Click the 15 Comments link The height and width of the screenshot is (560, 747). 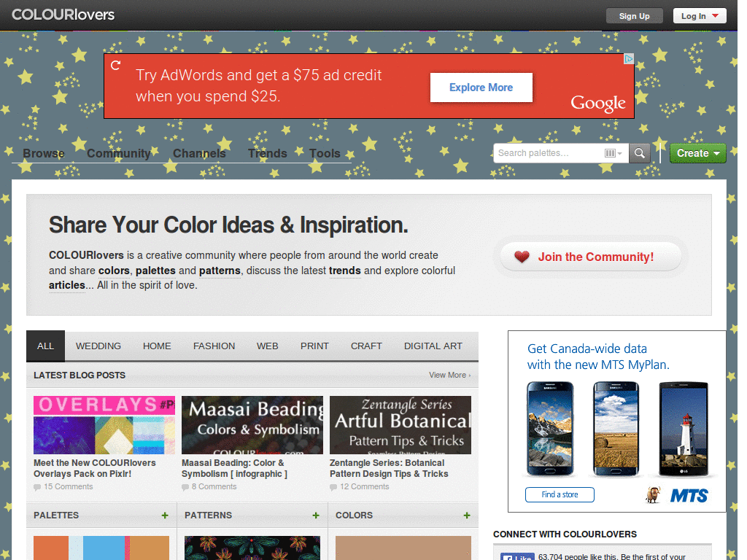[x=68, y=486]
